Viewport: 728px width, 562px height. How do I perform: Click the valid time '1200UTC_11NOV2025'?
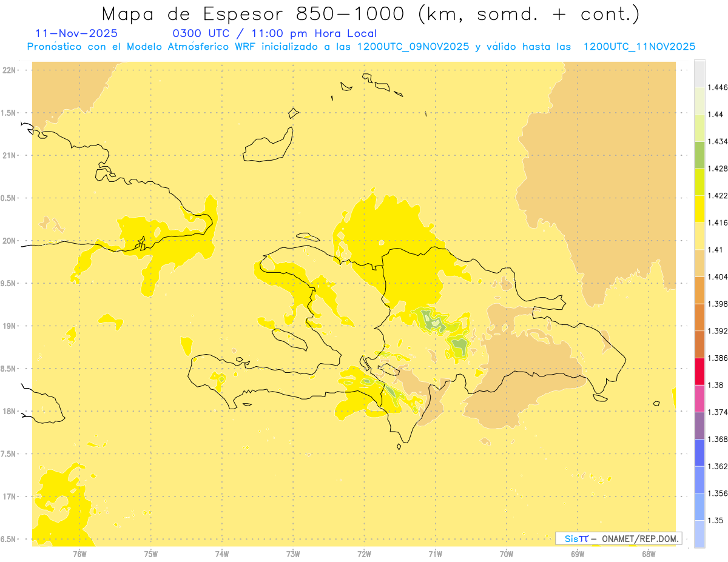pyautogui.click(x=639, y=47)
